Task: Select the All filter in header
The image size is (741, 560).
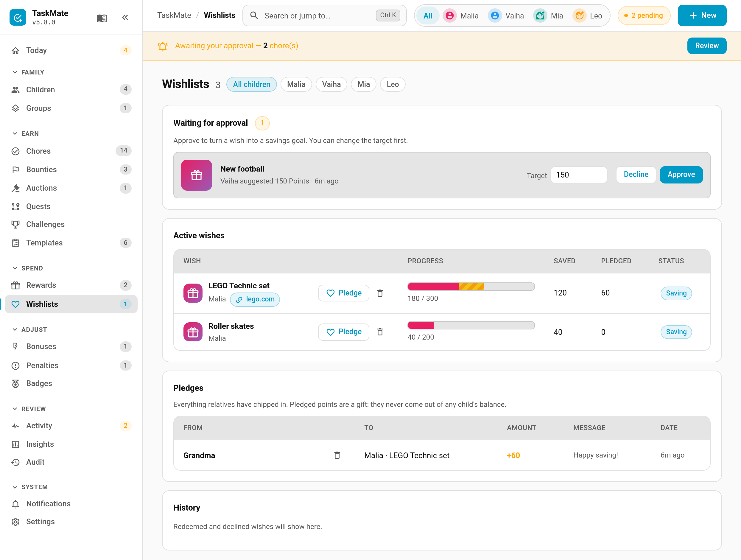Action: (x=428, y=16)
